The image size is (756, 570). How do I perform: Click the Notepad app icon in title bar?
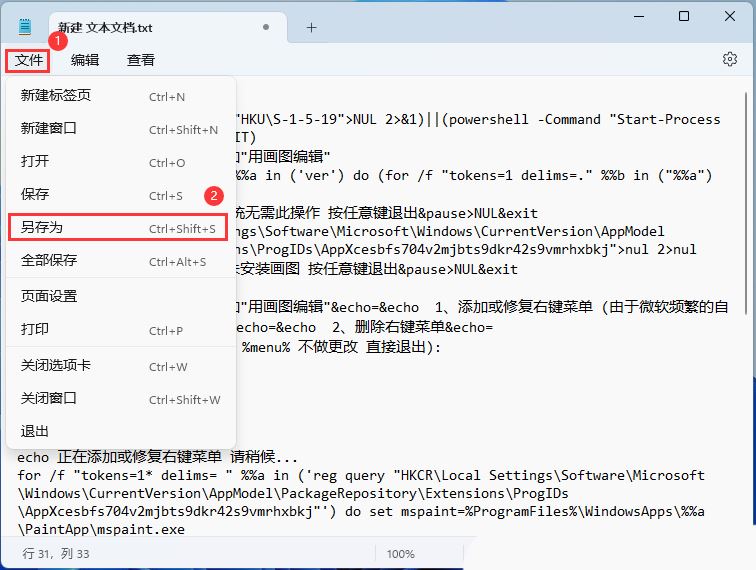(x=25, y=27)
